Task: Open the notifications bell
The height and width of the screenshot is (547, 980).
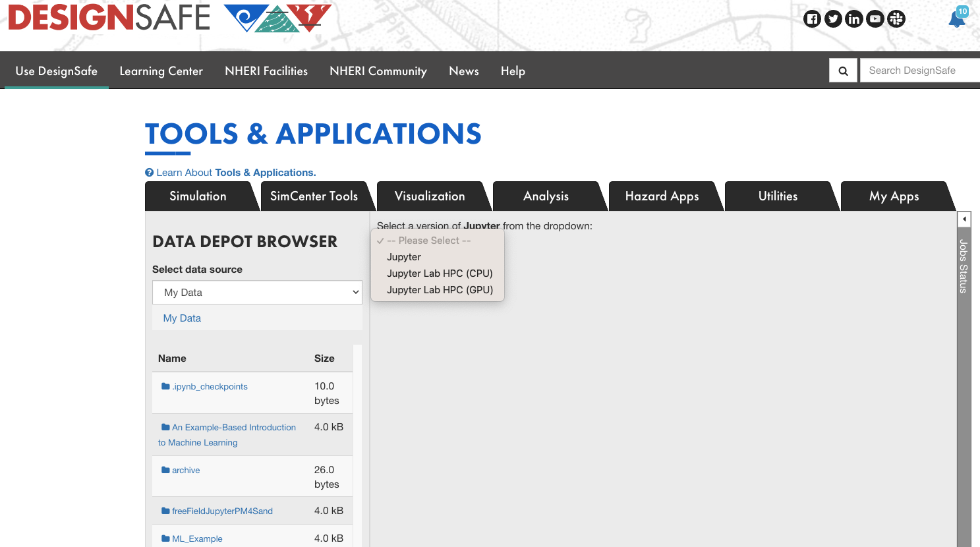Action: pos(957,18)
